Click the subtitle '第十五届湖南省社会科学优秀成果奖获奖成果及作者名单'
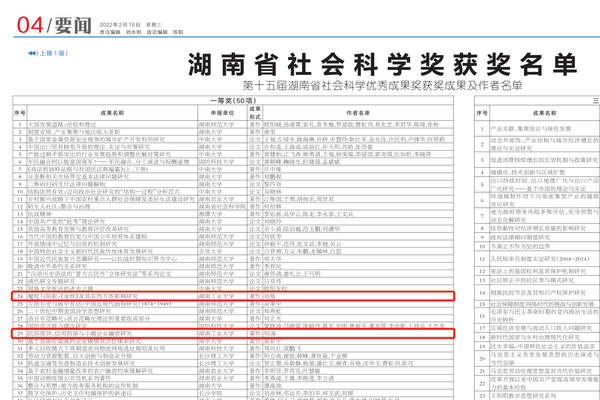600x400 pixels. pos(382,85)
